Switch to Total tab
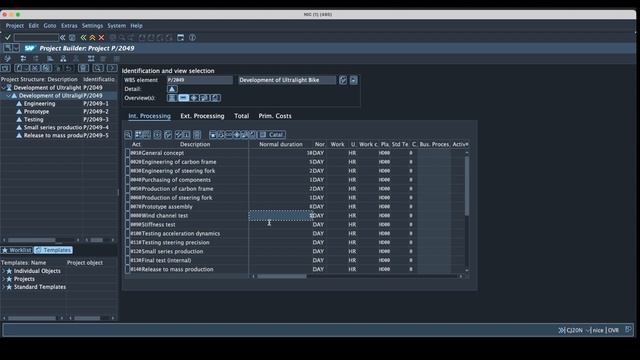The image size is (640, 360). click(x=241, y=116)
